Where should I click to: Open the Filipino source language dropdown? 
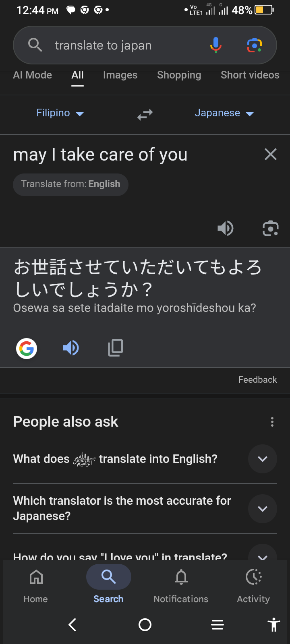point(60,113)
